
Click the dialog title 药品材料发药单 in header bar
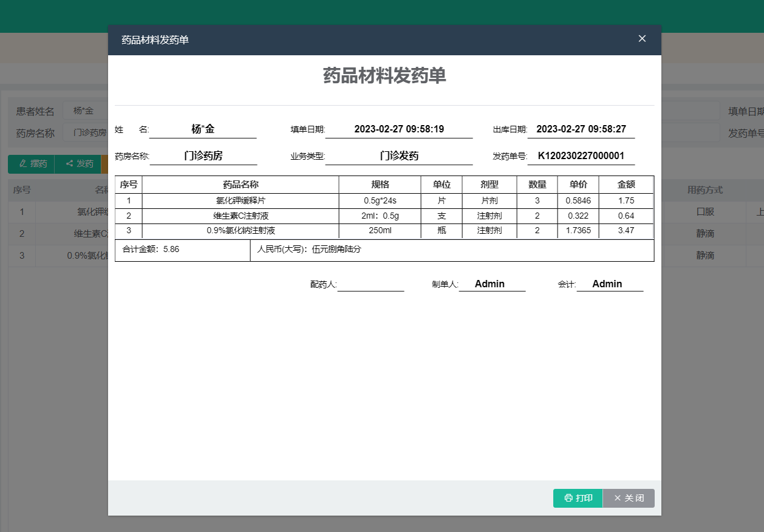(155, 40)
